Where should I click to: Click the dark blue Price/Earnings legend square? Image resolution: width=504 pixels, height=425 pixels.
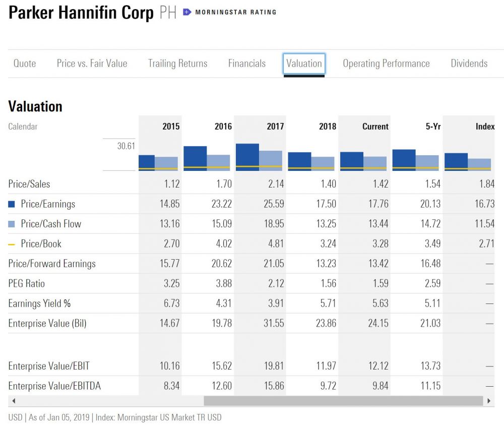(x=12, y=204)
